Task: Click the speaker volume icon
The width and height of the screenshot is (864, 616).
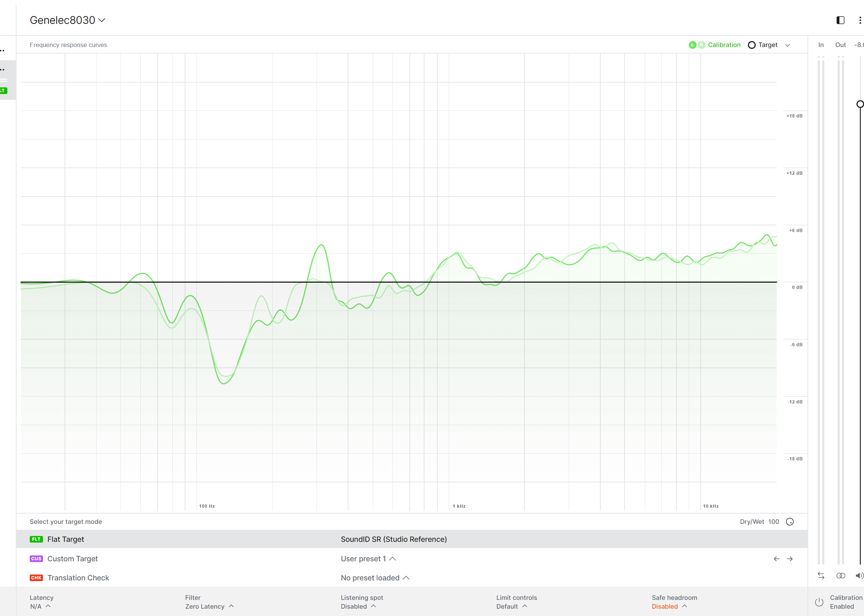Action: pos(859,575)
